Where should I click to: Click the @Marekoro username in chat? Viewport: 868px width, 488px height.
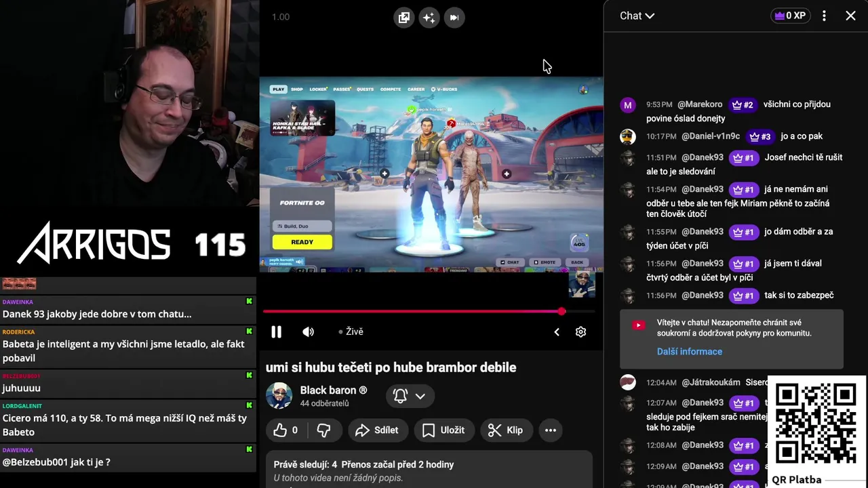(700, 104)
